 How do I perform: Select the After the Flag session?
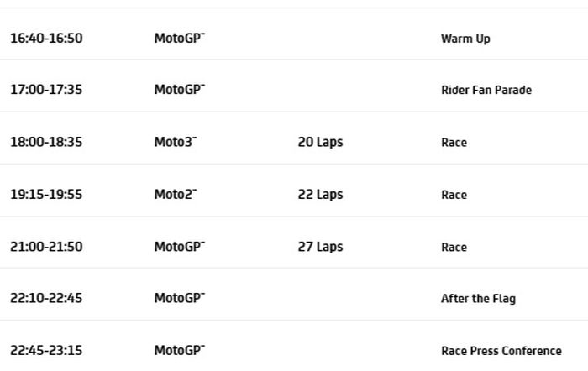[x=478, y=299]
